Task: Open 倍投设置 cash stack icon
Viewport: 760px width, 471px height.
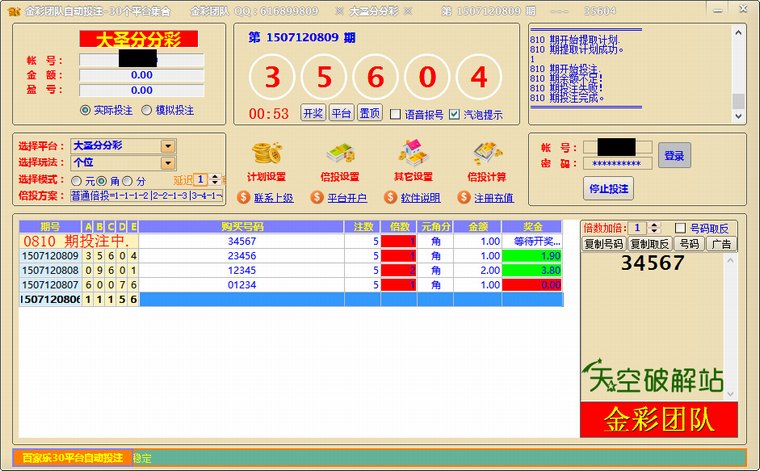Action: coord(342,153)
